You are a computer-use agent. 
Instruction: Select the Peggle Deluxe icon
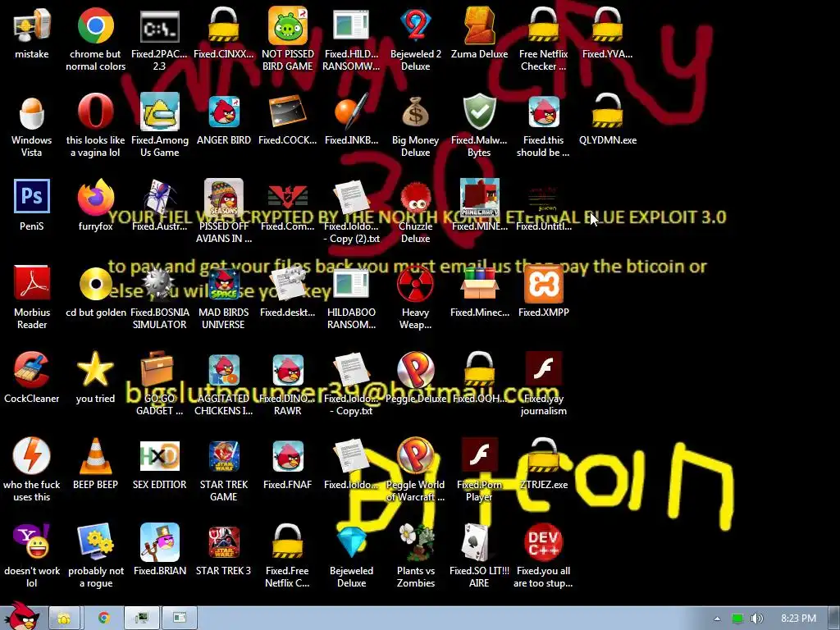click(416, 370)
